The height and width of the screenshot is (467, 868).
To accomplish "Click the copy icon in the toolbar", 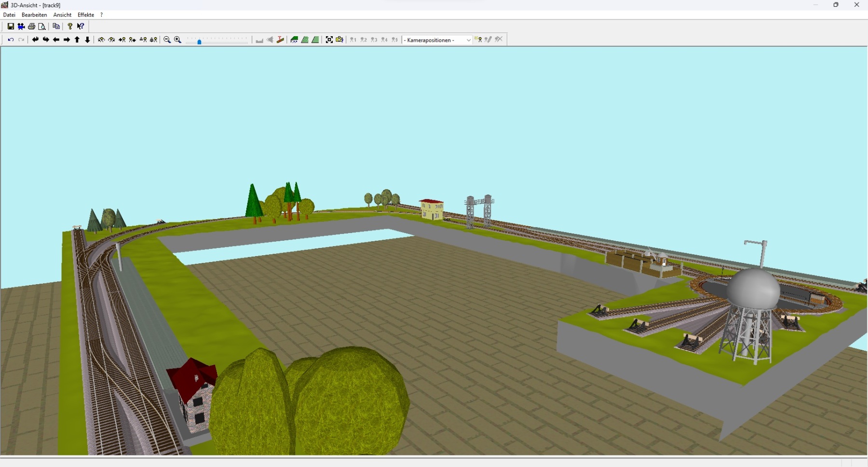I will [x=56, y=27].
